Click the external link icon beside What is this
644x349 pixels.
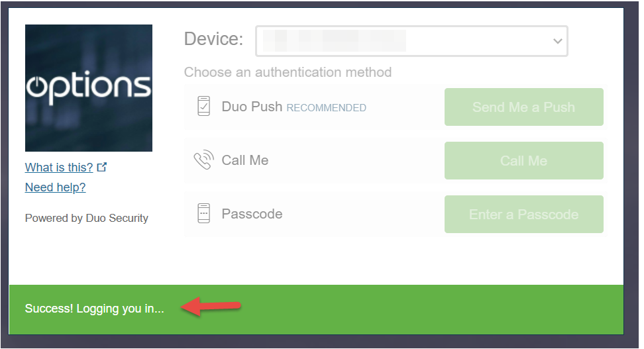102,167
